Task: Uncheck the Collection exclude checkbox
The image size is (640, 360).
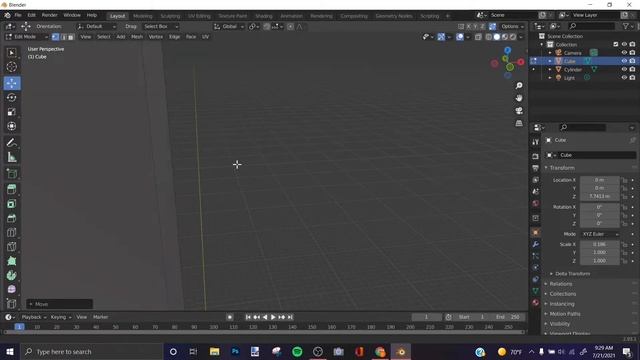Action: pyautogui.click(x=616, y=44)
